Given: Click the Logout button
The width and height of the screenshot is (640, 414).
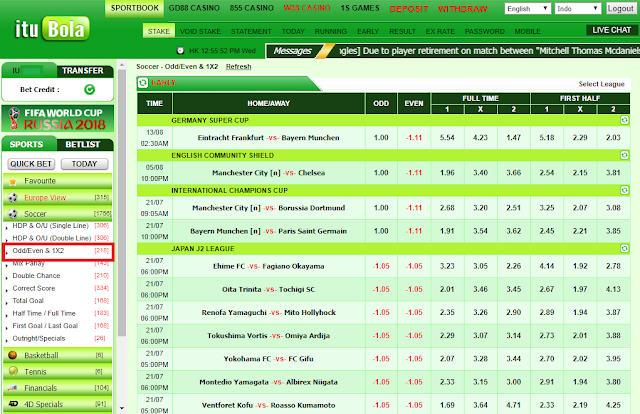Looking at the screenshot, I should 620,9.
